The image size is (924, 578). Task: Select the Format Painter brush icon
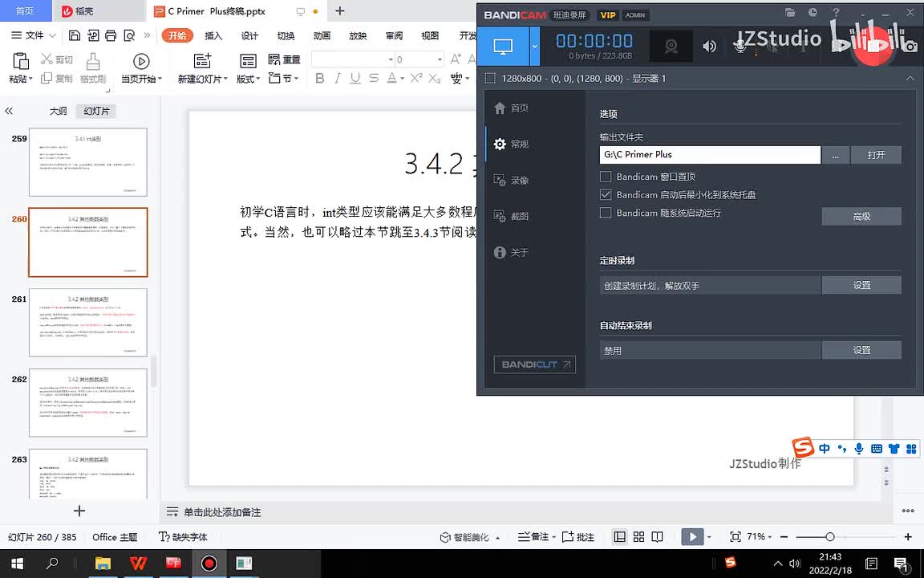92,61
